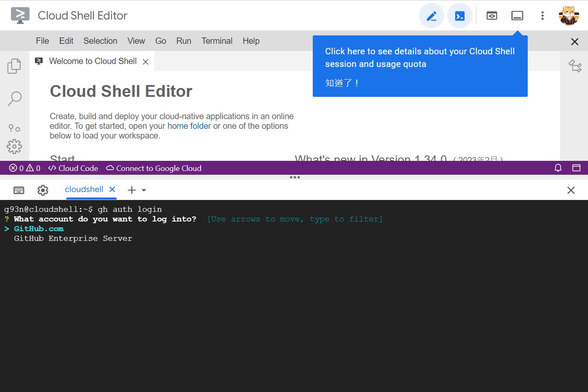Open Manage settings gear in sidebar
588x392 pixels.
pyautogui.click(x=14, y=147)
